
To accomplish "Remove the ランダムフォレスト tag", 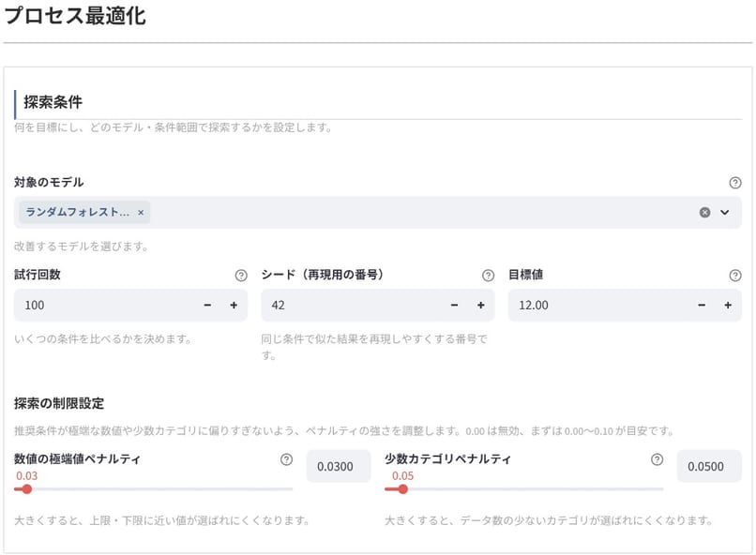I will (141, 213).
